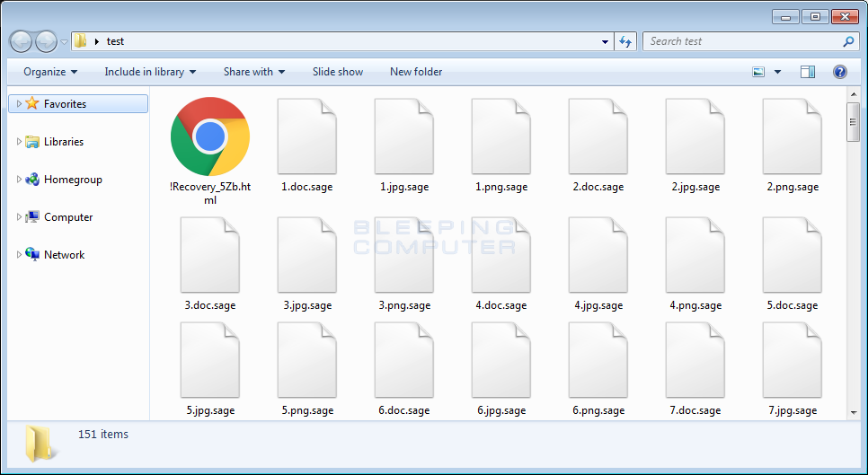Toggle the preview pane button
The image size is (868, 475).
click(808, 72)
